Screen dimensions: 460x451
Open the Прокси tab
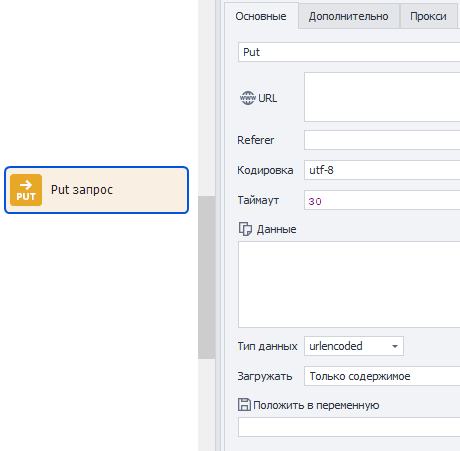(x=428, y=16)
